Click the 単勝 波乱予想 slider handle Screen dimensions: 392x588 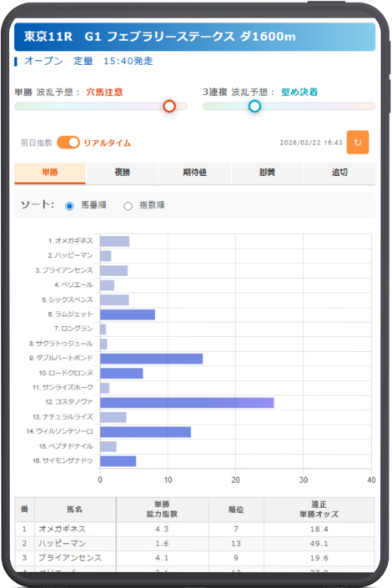point(169,106)
